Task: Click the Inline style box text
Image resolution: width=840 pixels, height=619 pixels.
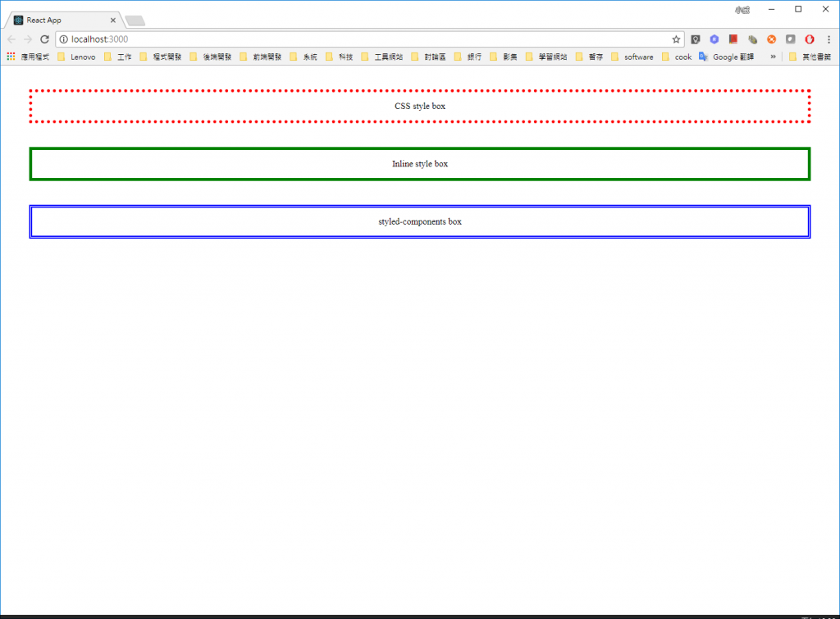Action: click(x=420, y=164)
